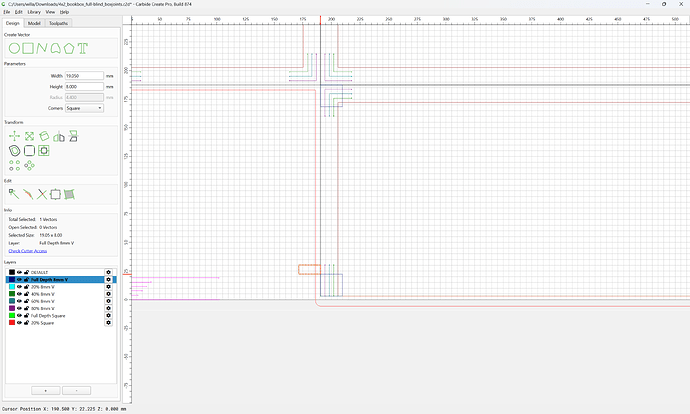Open settings gear for 20% Square layer
This screenshot has width=690, height=414.
pyautogui.click(x=108, y=322)
